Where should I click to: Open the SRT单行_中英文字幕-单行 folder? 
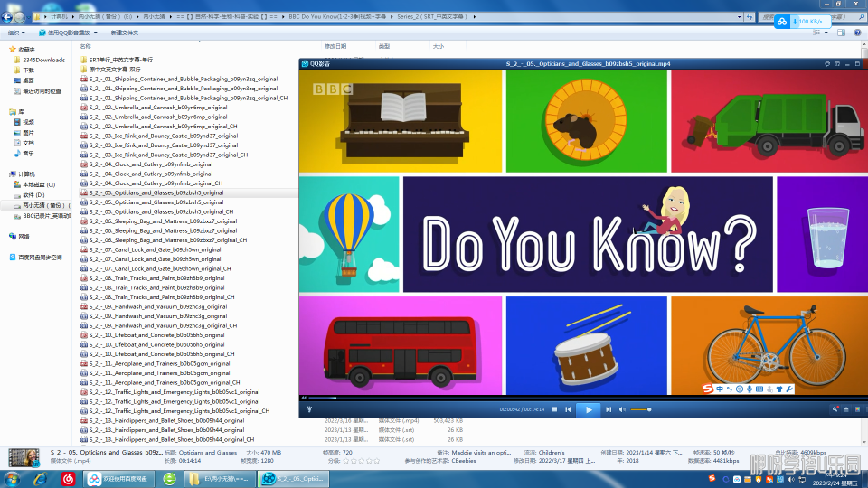(120, 60)
